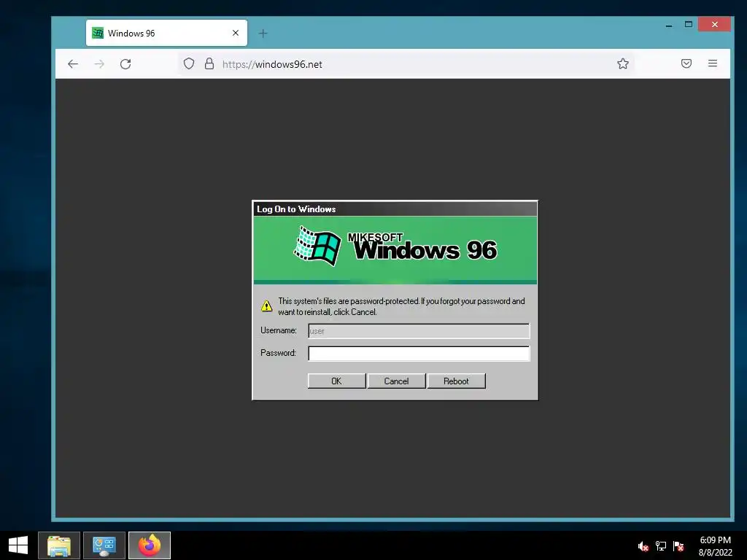Click the Username field
Viewport: 747px width, 560px height.
[x=419, y=331]
